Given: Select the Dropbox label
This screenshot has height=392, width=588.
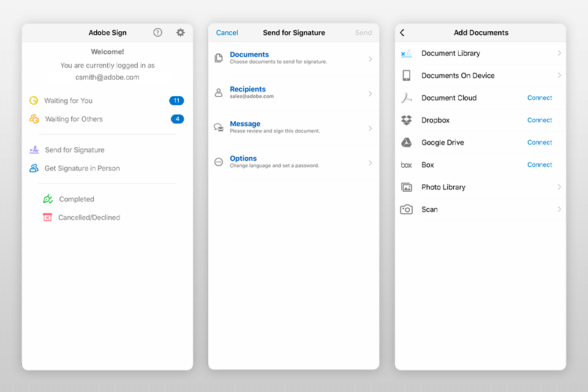Looking at the screenshot, I should pos(435,120).
